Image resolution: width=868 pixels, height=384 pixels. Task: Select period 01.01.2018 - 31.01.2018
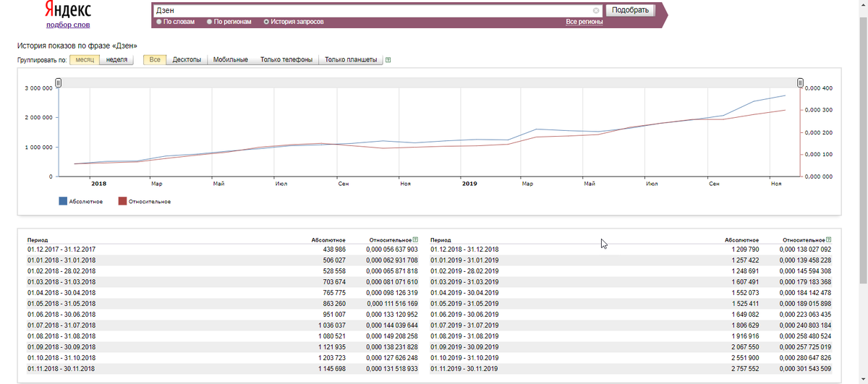[61, 260]
